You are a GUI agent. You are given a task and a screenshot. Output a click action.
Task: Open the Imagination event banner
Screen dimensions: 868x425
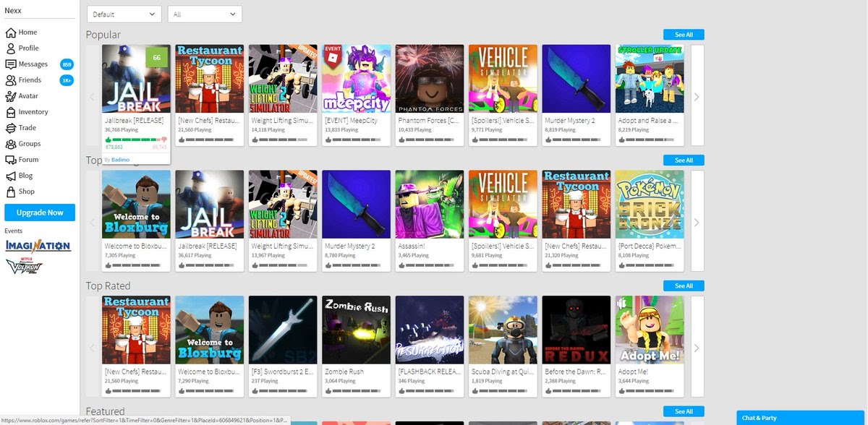coord(38,246)
